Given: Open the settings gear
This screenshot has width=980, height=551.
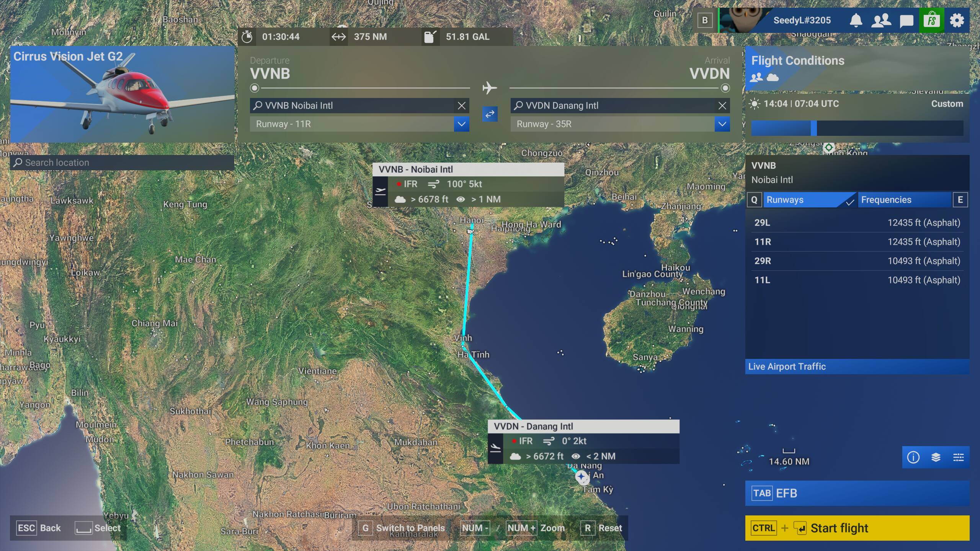Looking at the screenshot, I should (957, 20).
